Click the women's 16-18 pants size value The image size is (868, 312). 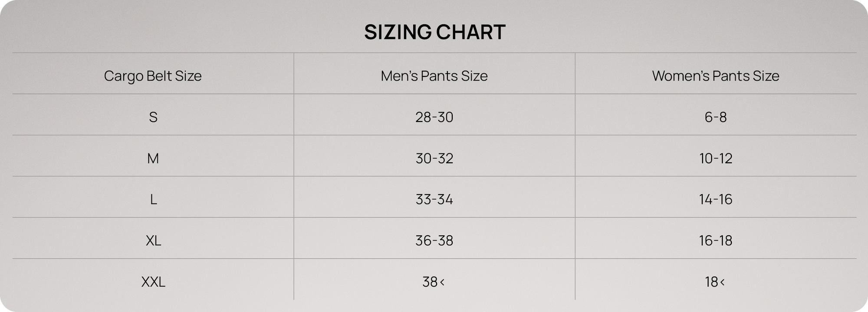(x=715, y=240)
